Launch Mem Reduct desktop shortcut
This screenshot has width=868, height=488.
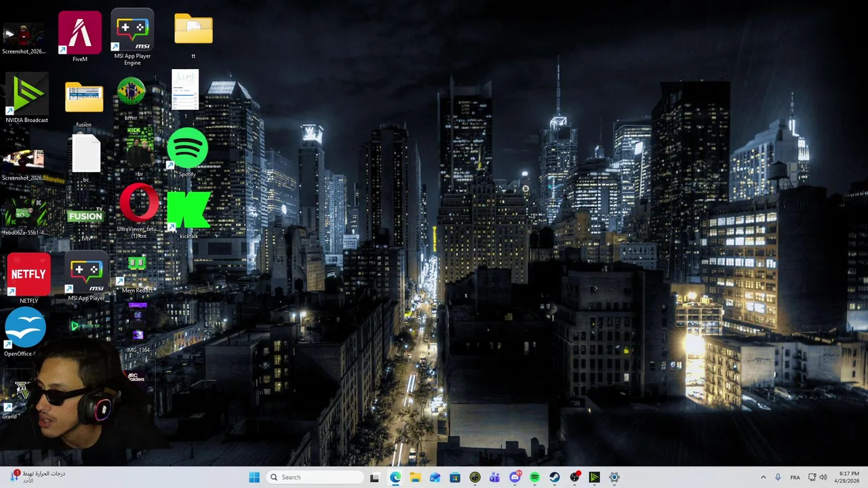click(x=137, y=274)
